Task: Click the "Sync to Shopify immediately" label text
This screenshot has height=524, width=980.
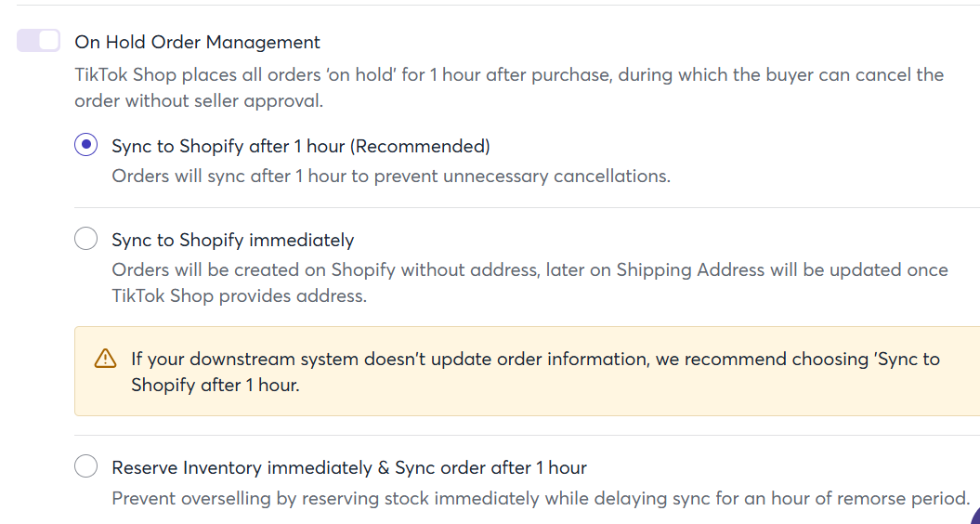Action: point(233,240)
